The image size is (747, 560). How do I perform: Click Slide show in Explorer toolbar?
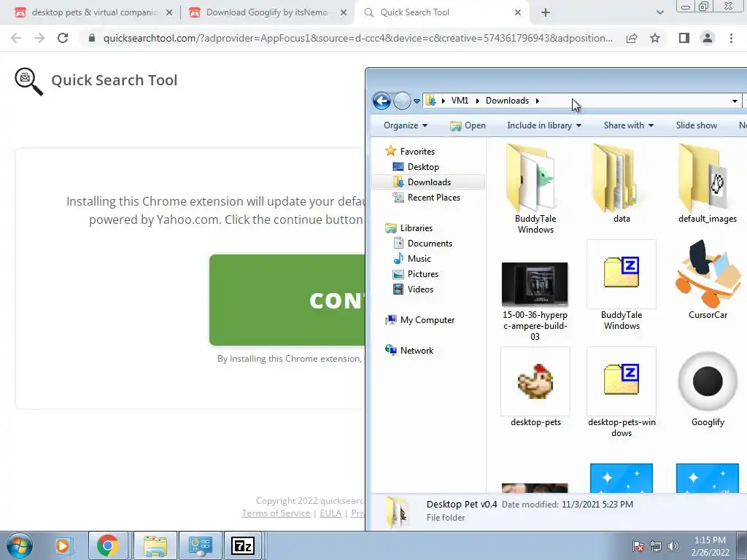point(697,125)
